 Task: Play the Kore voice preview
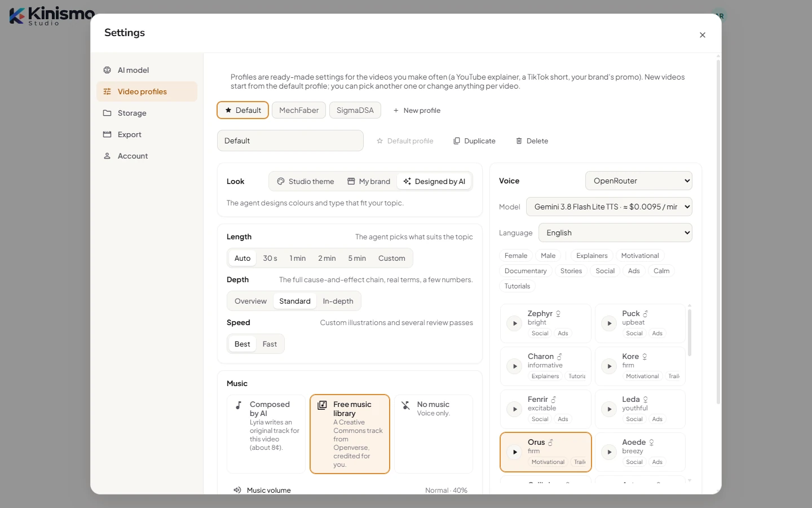point(609,366)
